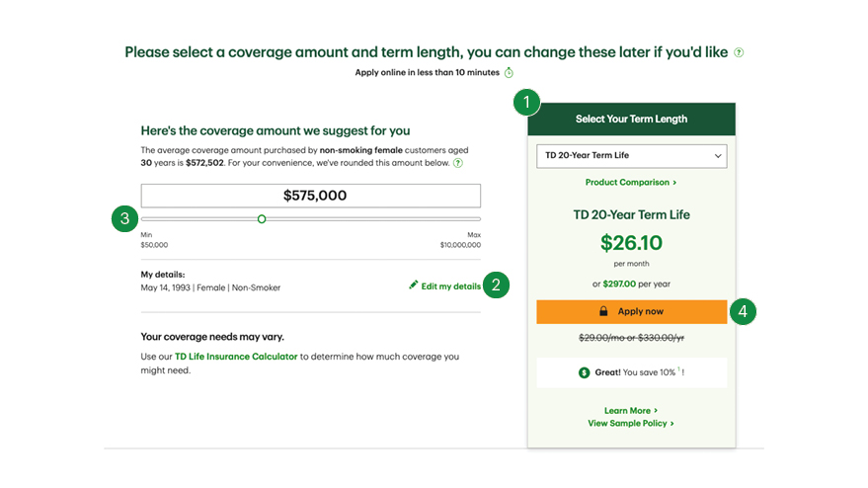This screenshot has height=488, width=868.
Task: Click the Apply now button
Action: point(632,312)
